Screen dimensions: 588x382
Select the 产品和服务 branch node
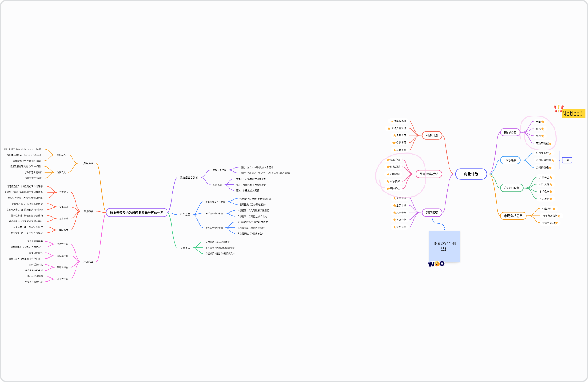click(x=512, y=188)
